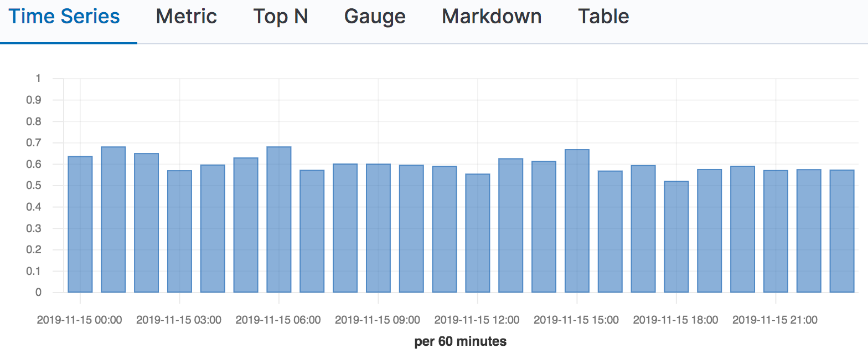Click the bar at 2019-11-15 15:00

[577, 221]
